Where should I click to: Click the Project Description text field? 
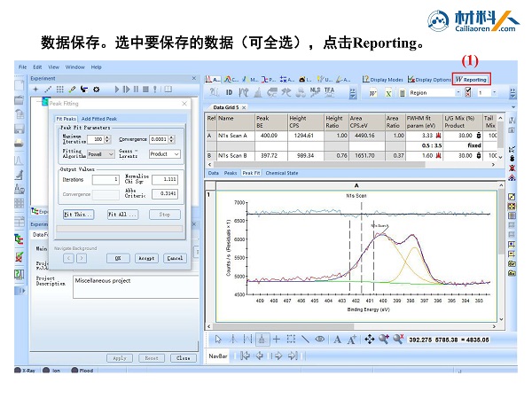tap(136, 286)
